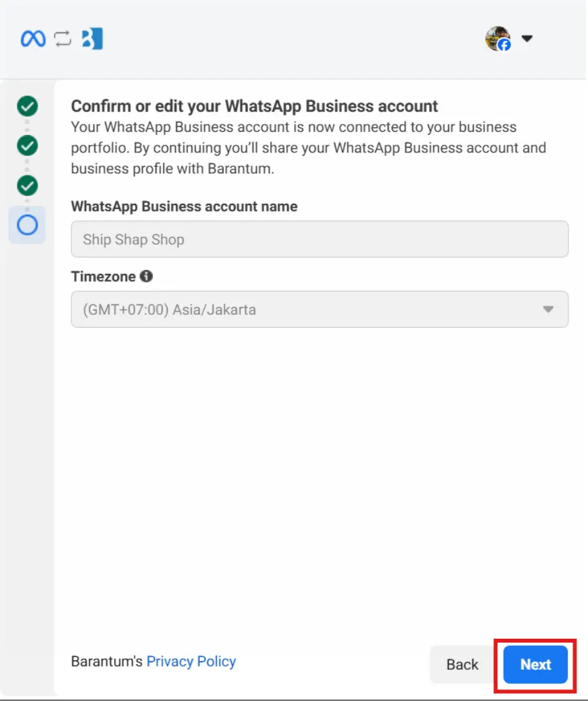The image size is (588, 701).
Task: Click the Facebook badge on the profile picture
Action: [x=505, y=45]
